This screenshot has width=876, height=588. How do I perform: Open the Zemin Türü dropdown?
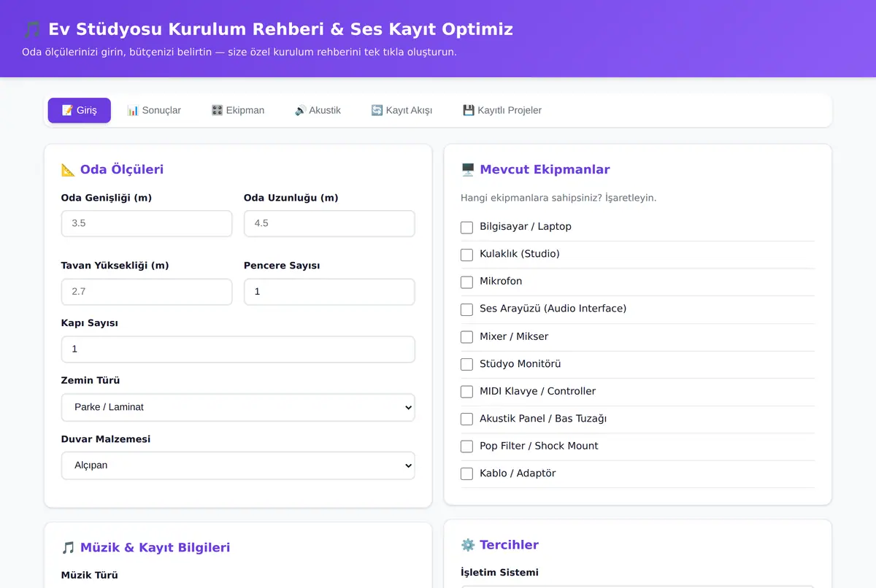[238, 407]
